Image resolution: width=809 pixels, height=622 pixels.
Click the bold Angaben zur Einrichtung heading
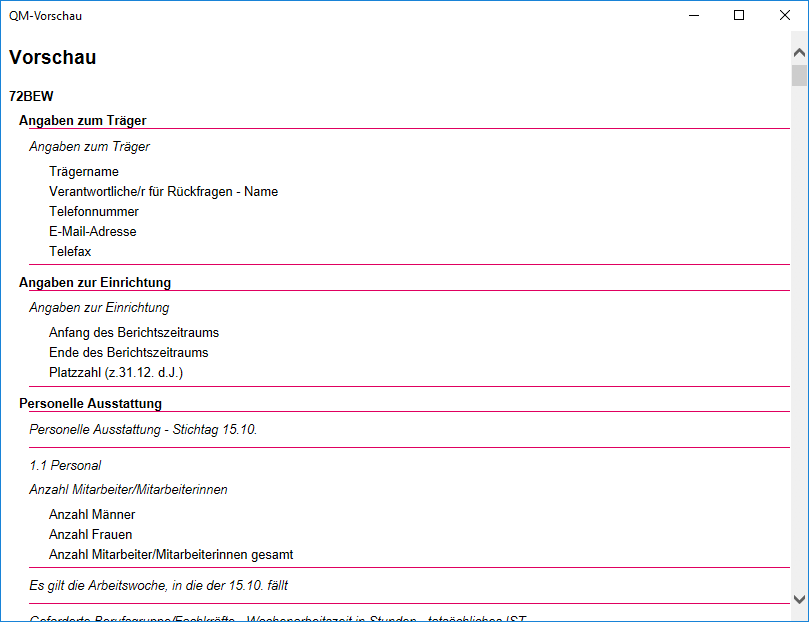95,282
